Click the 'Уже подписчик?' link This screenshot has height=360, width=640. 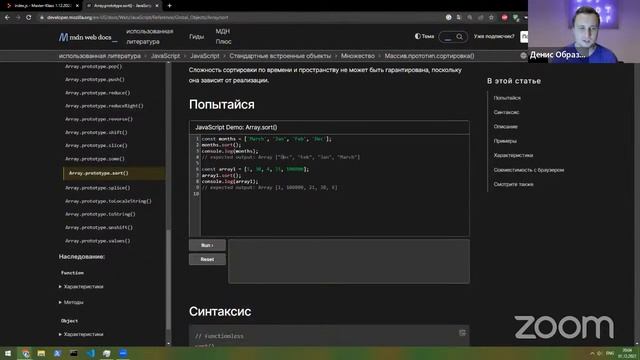tap(494, 36)
